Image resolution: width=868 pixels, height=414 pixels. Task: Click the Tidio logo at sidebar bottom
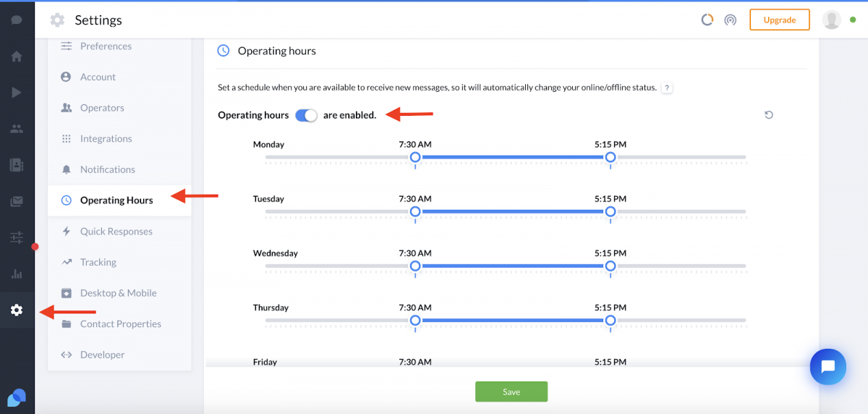17,397
